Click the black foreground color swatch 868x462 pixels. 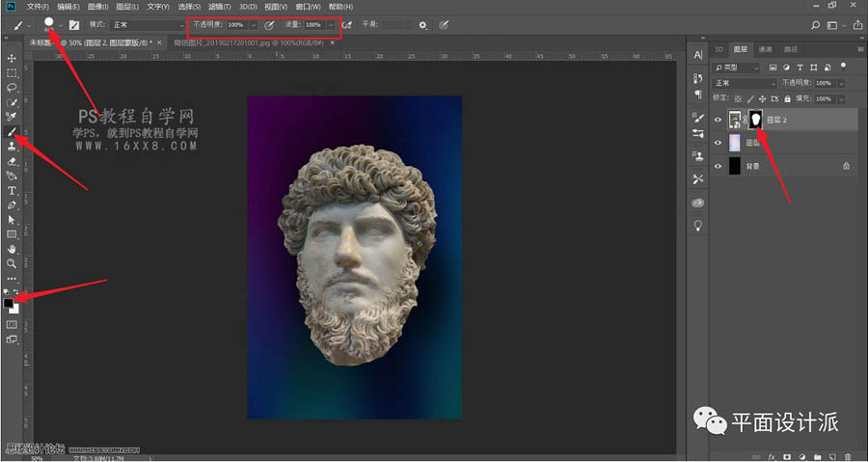pyautogui.click(x=9, y=303)
